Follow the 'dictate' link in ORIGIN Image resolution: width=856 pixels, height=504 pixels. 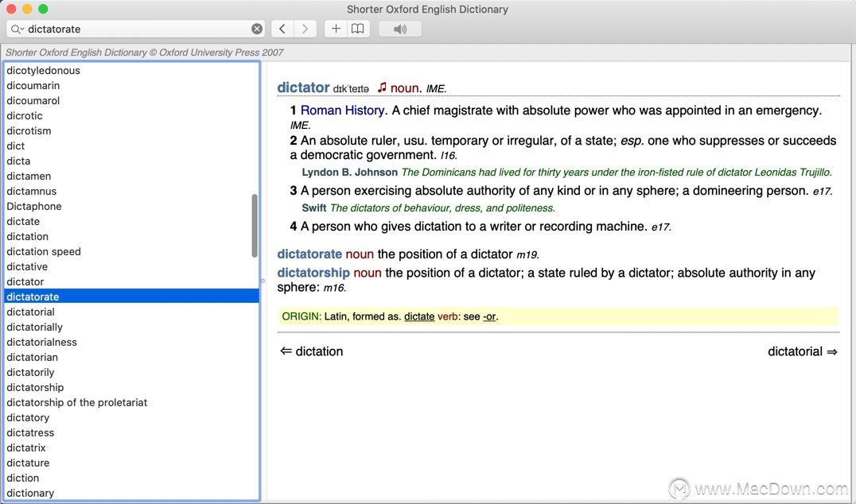419,316
